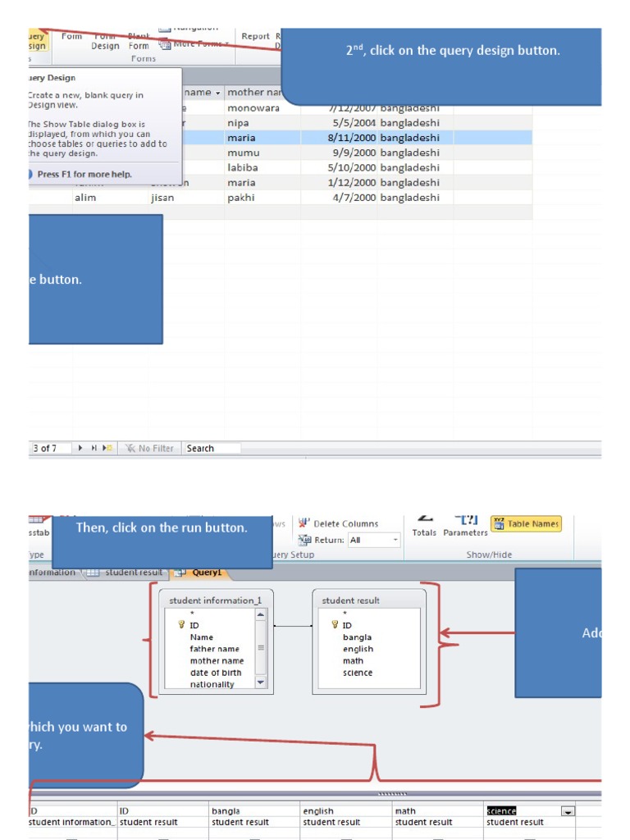
Task: Select the labiba cell
Action: click(262, 167)
